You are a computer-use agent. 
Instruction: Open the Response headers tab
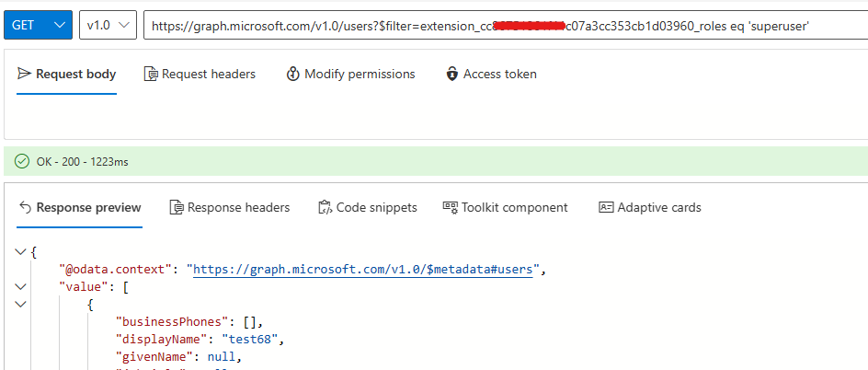coord(230,208)
